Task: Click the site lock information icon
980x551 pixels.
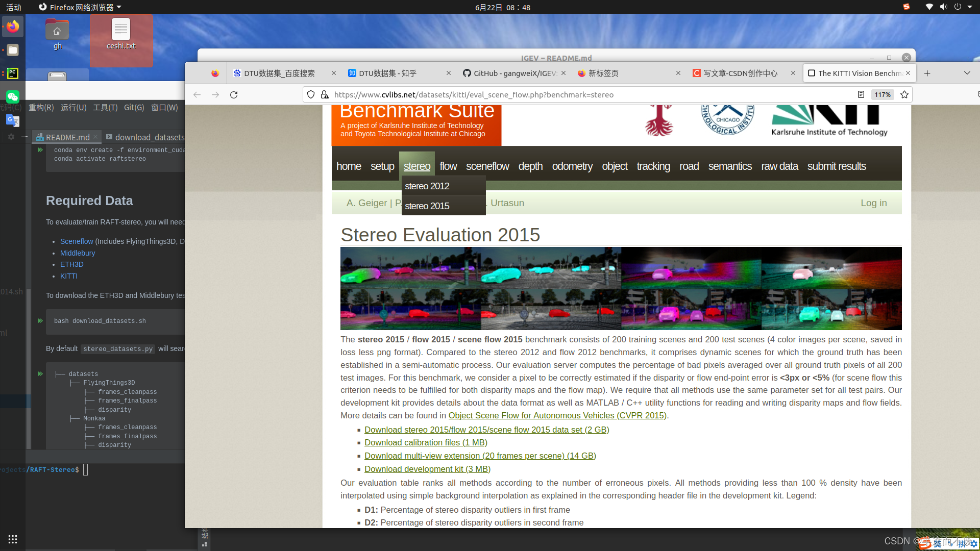Action: pos(325,95)
